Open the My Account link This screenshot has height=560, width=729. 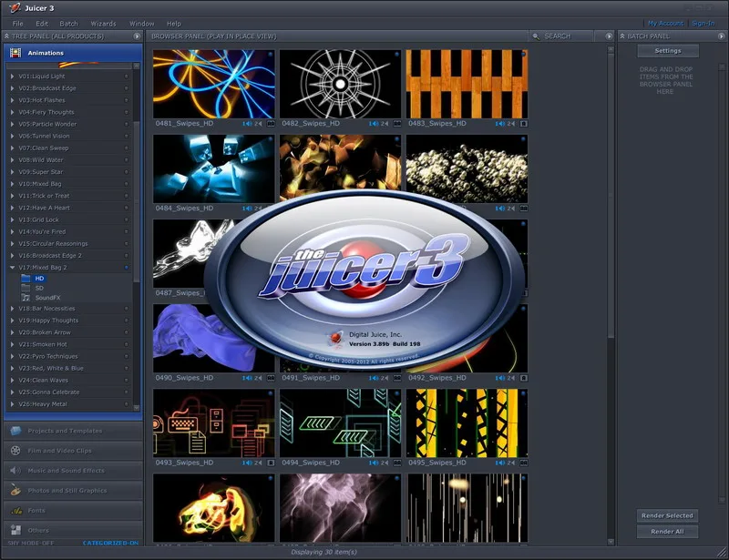665,24
